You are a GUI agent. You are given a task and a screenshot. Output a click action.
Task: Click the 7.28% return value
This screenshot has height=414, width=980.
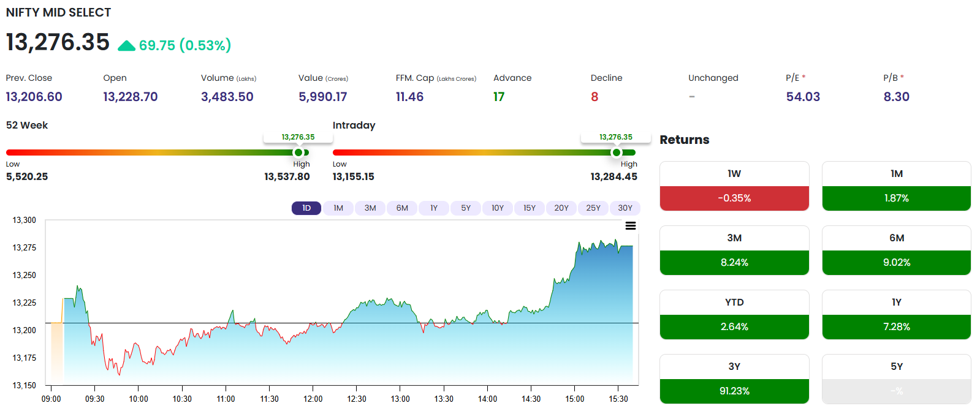(897, 327)
